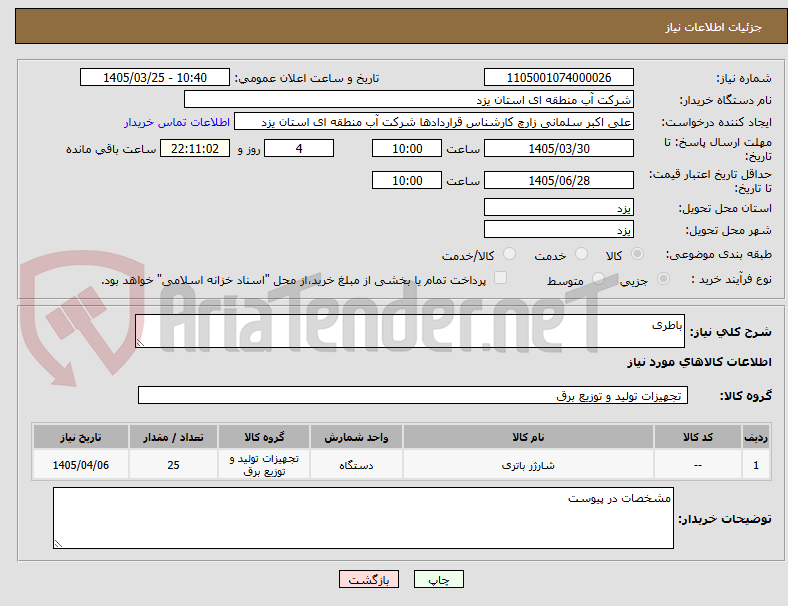788x606 pixels.
Task: Click the row number cell 1
Action: pyautogui.click(x=756, y=465)
